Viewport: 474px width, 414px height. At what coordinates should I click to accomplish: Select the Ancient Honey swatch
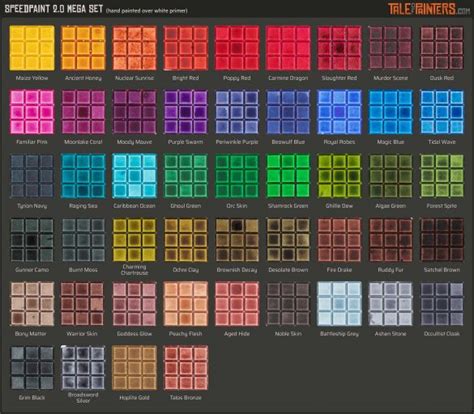(x=83, y=48)
